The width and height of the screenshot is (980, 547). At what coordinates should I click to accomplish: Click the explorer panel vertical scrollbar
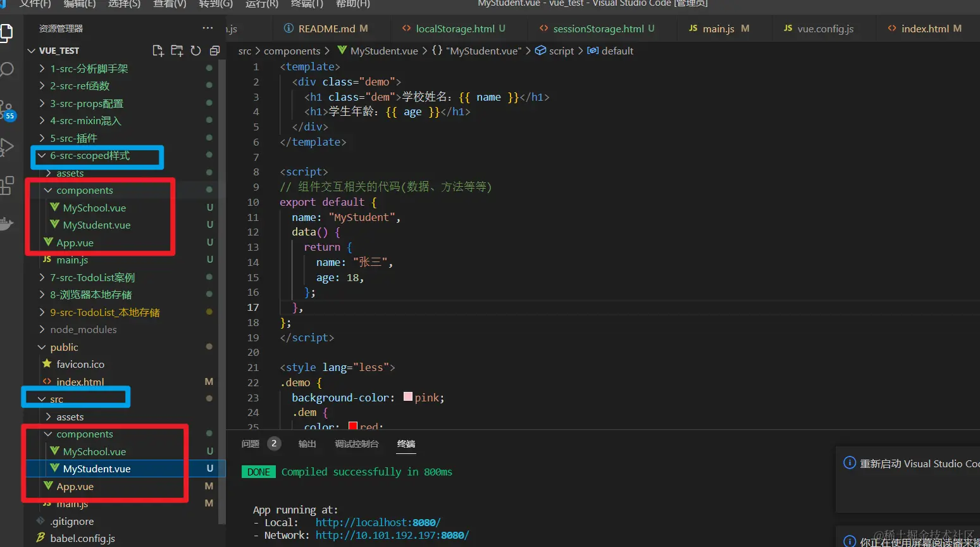(x=221, y=291)
